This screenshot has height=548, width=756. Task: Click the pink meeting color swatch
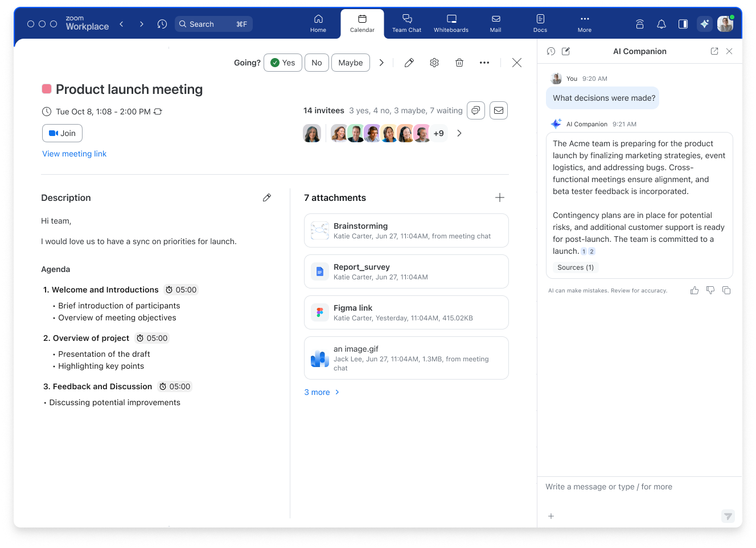coord(47,89)
